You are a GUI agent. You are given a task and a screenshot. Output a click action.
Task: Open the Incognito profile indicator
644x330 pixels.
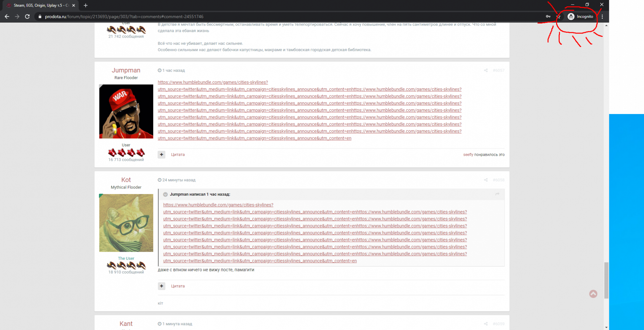click(x=581, y=16)
